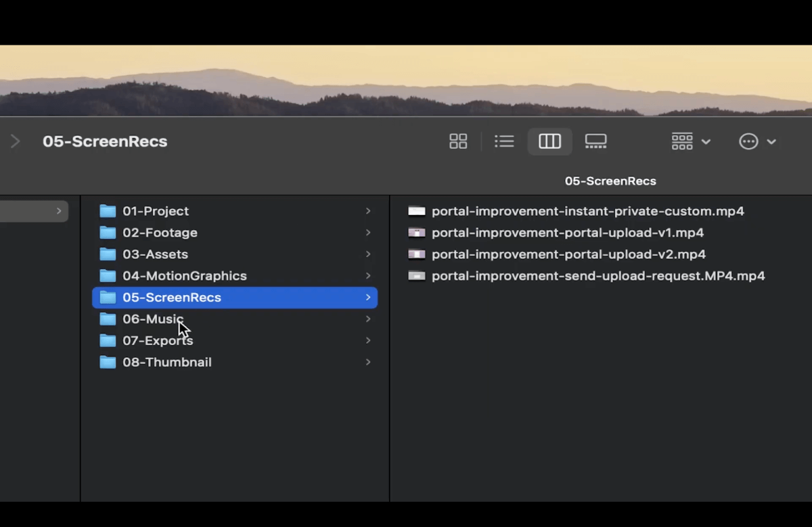Select the column view button
Image resolution: width=812 pixels, height=527 pixels.
549,141
